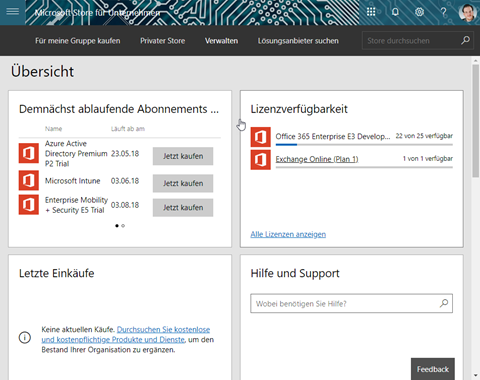Click Jetzt kaufen for Azure Active Directory Premium

[183, 156]
